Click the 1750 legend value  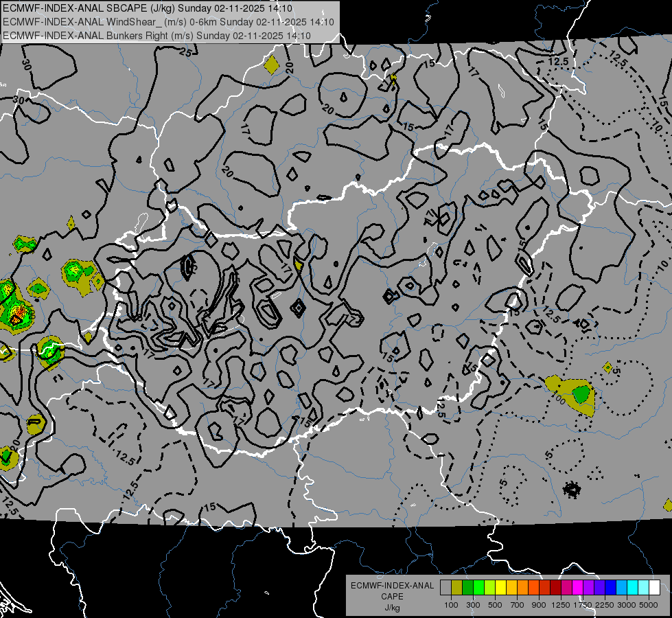pos(583,605)
